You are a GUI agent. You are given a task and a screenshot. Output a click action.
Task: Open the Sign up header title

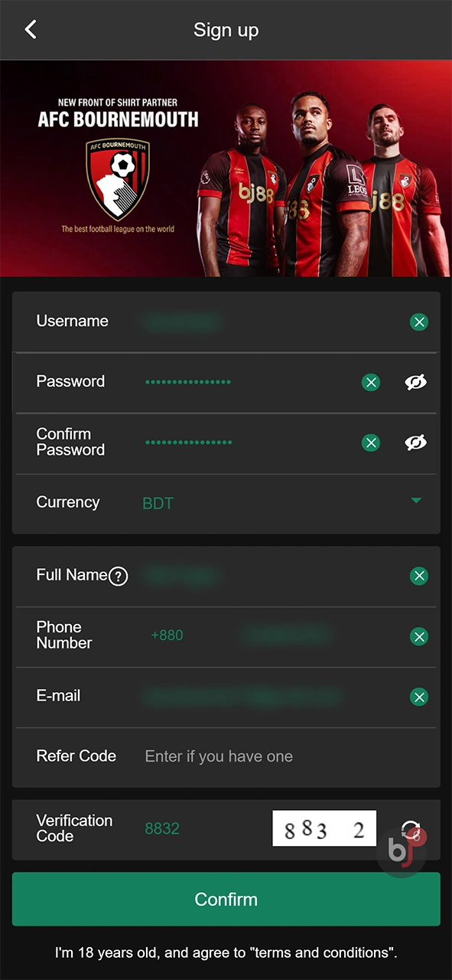click(x=226, y=29)
